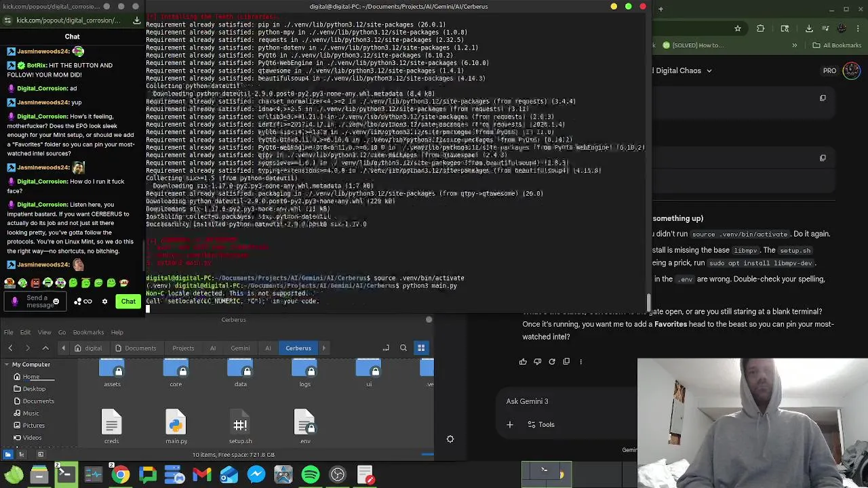868x488 pixels.
Task: Bookmark page with Chrome star icon
Action: click(738, 28)
